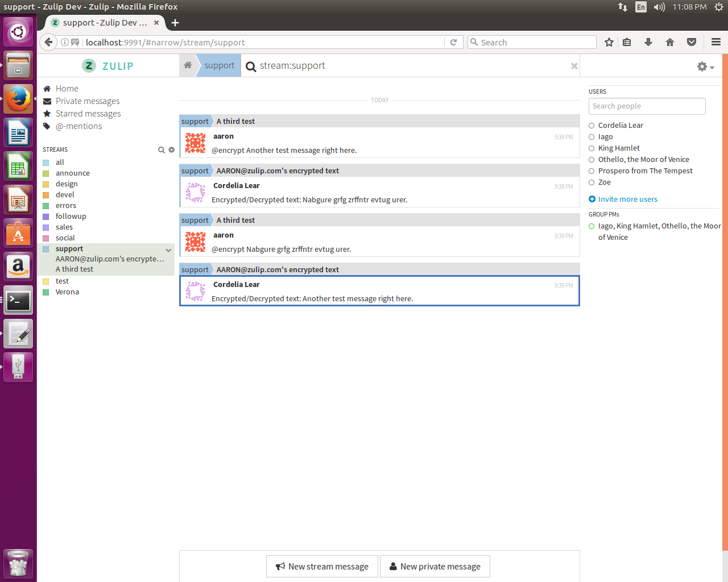728x582 pixels.
Task: Click the home icon in narrow bar
Action: [188, 65]
